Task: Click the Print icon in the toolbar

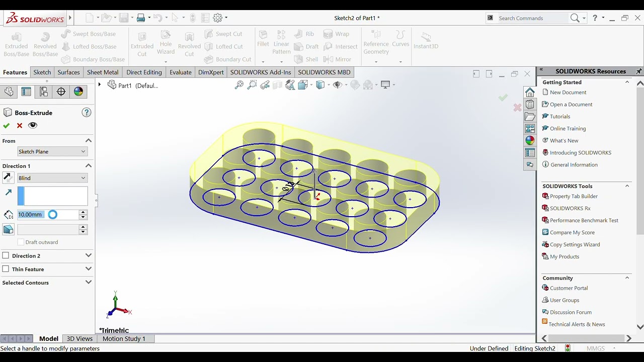Action: click(141, 18)
